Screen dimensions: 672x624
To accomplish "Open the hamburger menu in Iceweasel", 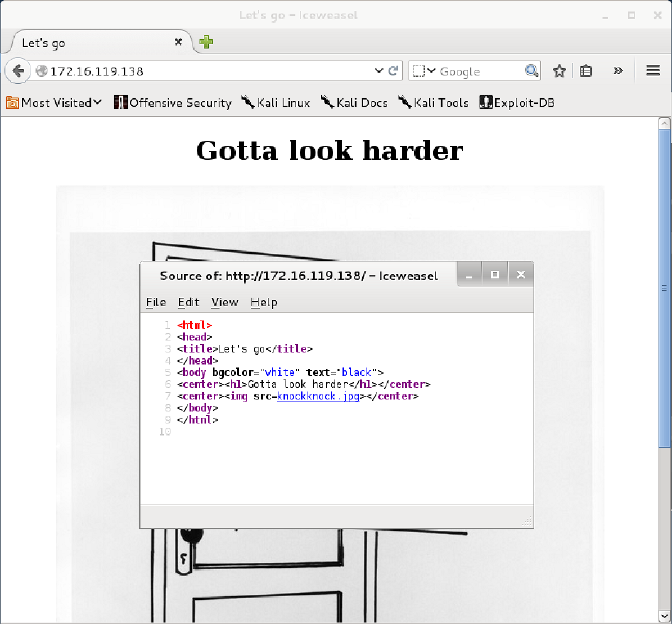I will pyautogui.click(x=653, y=71).
